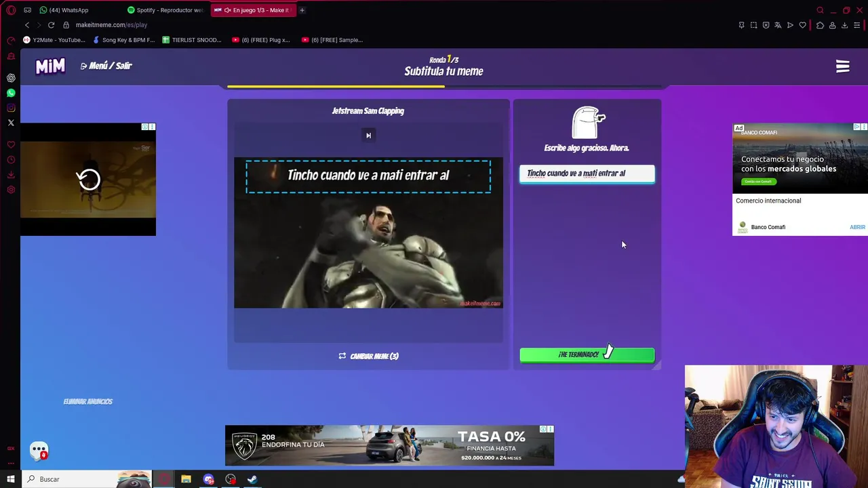Open the Opera GX main menu icon

click(11, 10)
